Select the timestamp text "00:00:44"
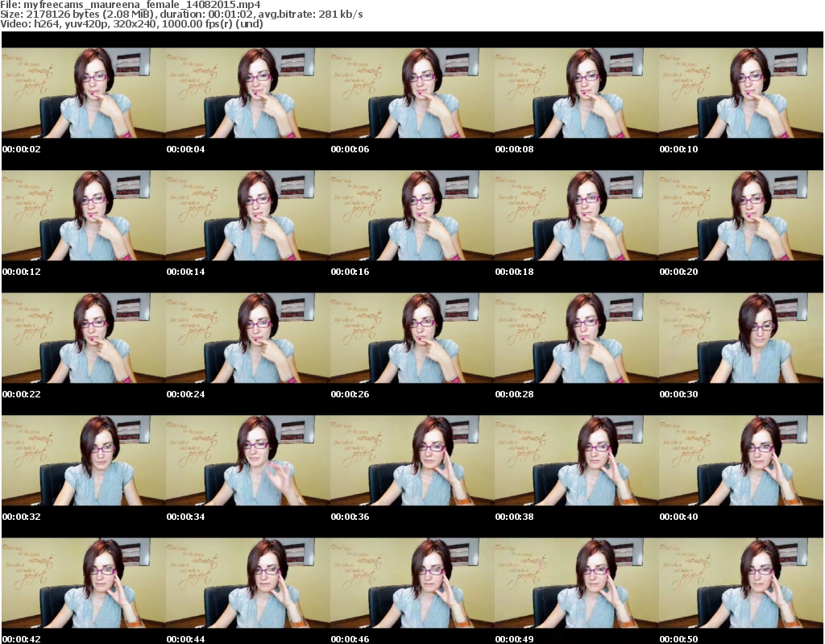Viewport: 825px width, 644px height. [186, 639]
